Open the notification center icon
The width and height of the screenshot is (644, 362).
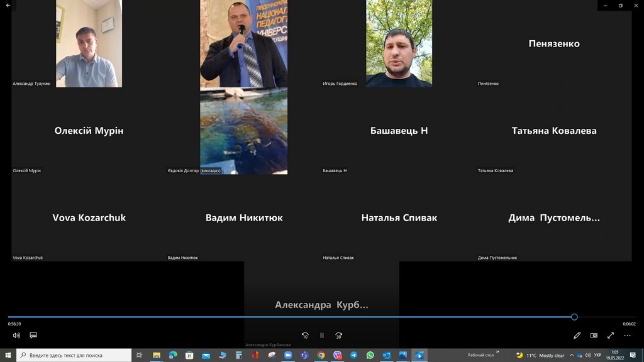(x=633, y=356)
